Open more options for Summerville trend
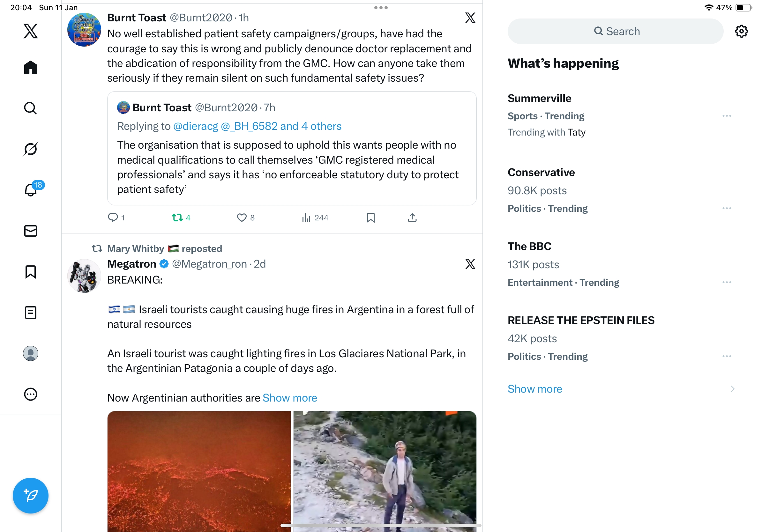 pyautogui.click(x=727, y=116)
